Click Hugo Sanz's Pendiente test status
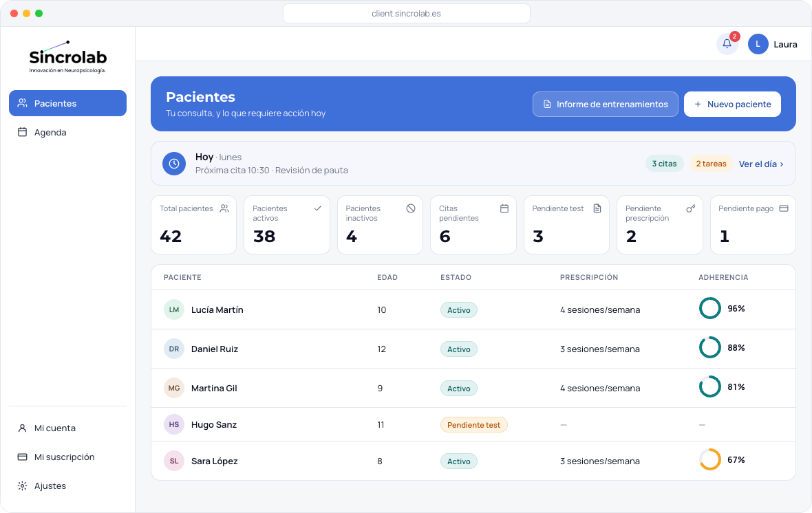This screenshot has height=513, width=812. pyautogui.click(x=474, y=425)
